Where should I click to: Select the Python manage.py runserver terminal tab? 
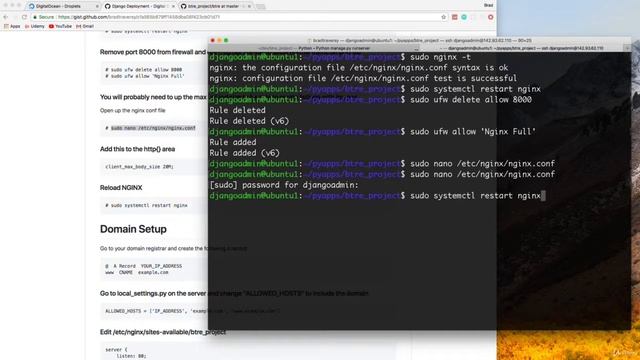point(313,48)
